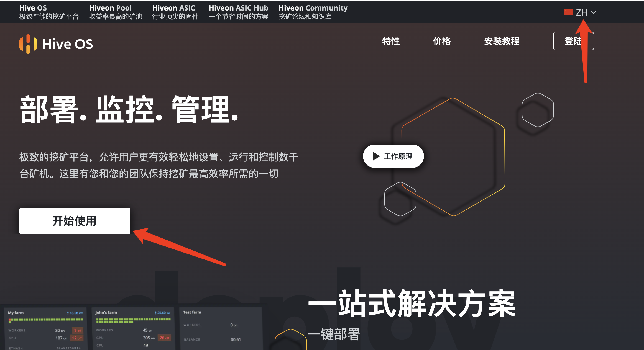This screenshot has height=350, width=644.
Task: Open 安装教程 install guide
Action: click(x=502, y=41)
